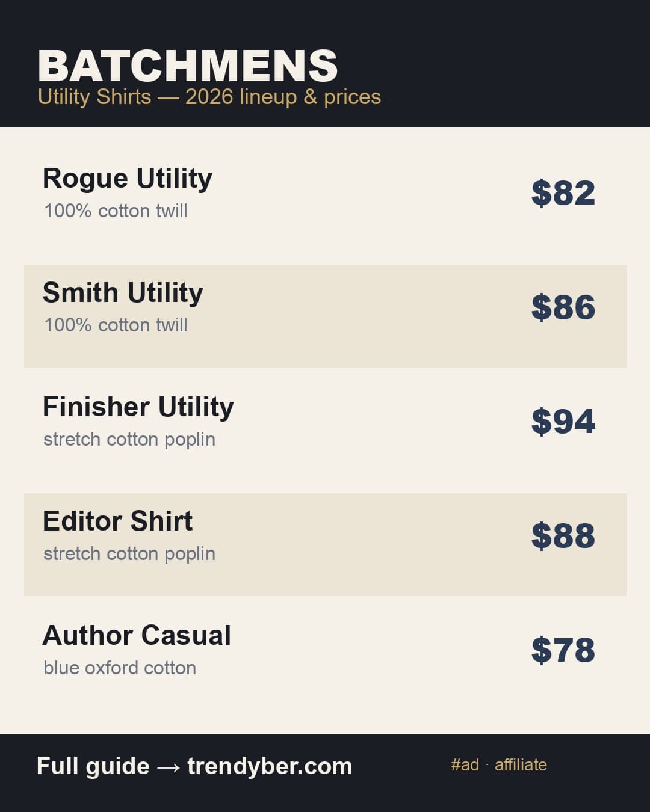Click the $86 price tag

coord(563,307)
